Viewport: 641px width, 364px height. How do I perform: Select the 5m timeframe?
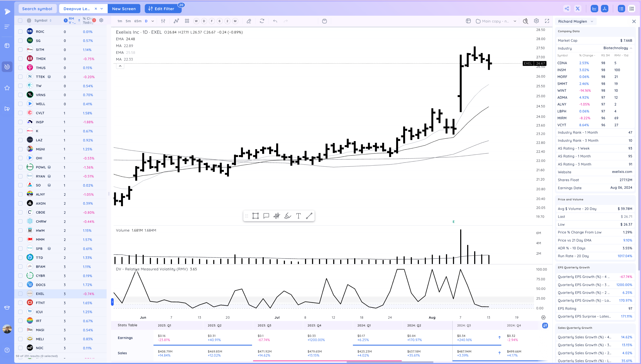[x=128, y=21]
